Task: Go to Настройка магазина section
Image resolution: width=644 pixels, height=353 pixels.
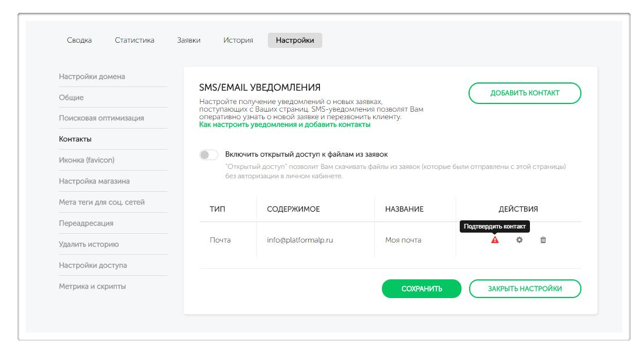Action: point(94,181)
